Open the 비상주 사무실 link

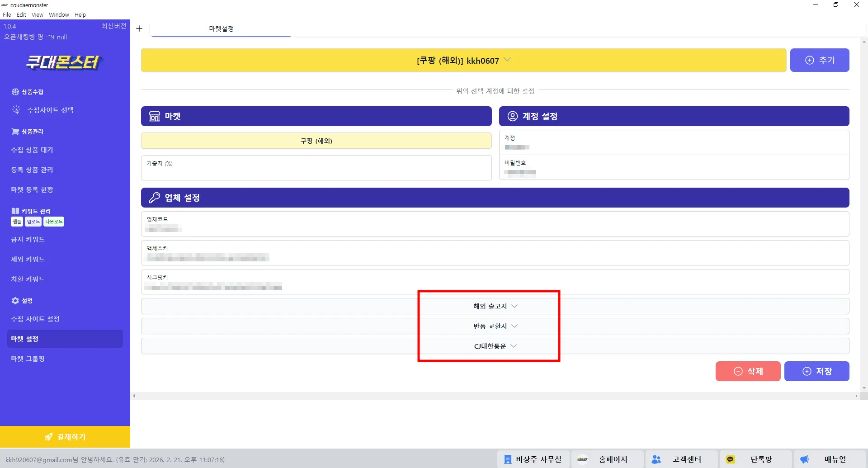coord(533,459)
